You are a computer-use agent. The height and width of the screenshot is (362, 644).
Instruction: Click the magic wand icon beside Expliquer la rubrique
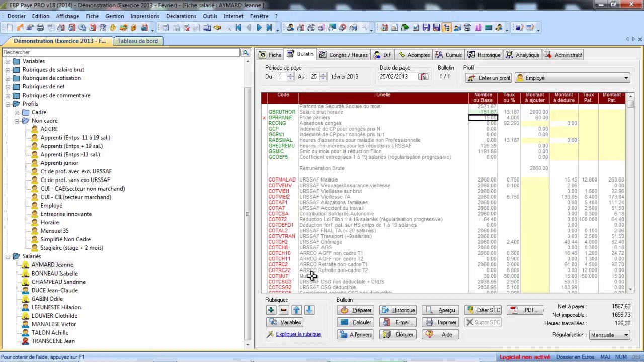coord(271,334)
